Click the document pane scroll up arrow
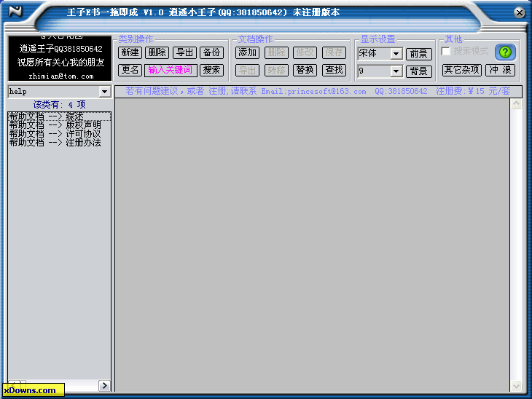 click(516, 103)
